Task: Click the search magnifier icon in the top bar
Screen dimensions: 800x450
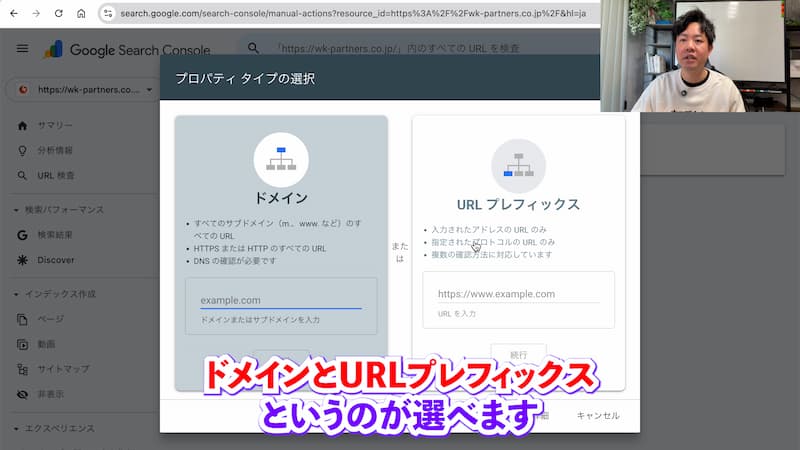Action: point(253,48)
